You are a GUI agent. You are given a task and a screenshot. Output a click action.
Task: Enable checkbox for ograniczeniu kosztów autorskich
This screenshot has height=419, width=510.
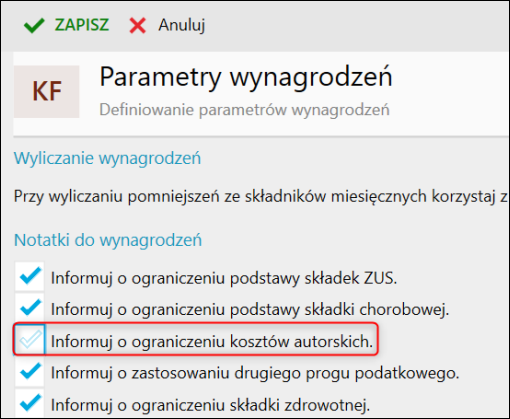[30, 339]
